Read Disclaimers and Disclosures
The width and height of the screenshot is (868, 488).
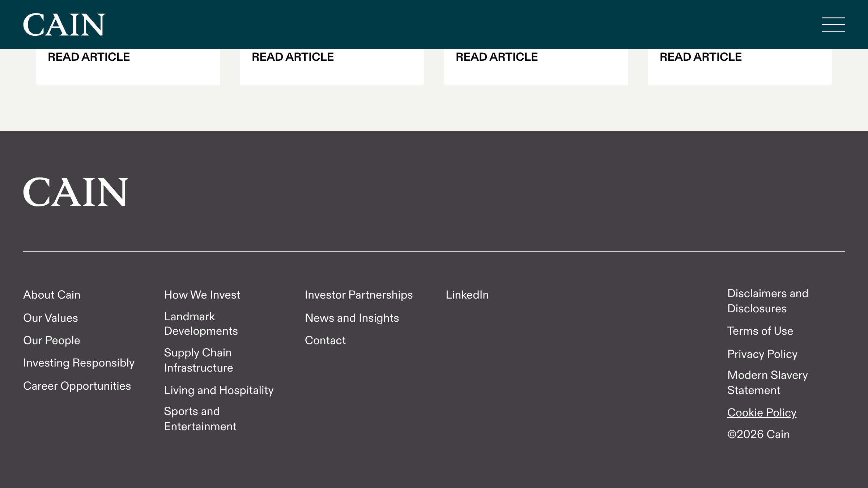click(x=768, y=301)
